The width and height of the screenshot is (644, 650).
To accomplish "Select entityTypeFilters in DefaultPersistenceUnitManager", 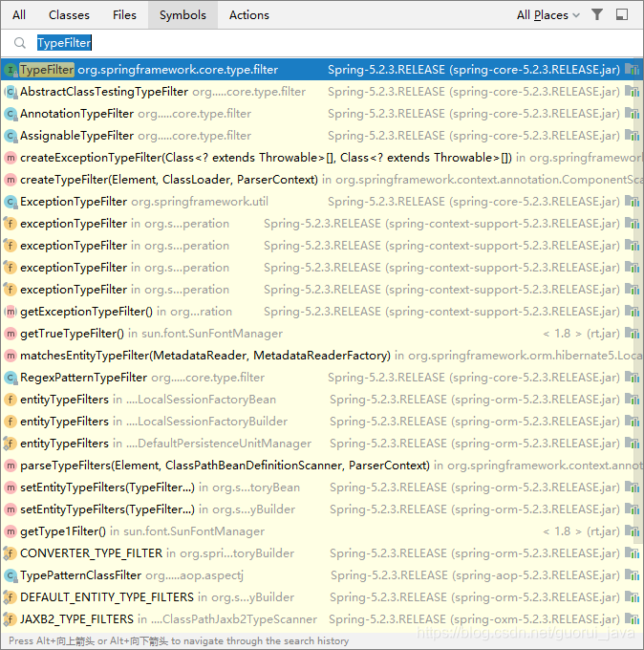I will (x=322, y=444).
